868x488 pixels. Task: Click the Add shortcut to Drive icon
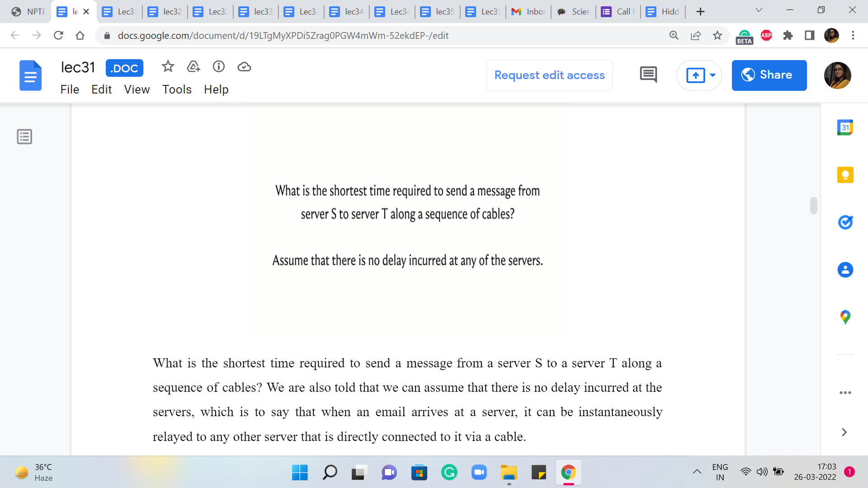[x=193, y=67]
